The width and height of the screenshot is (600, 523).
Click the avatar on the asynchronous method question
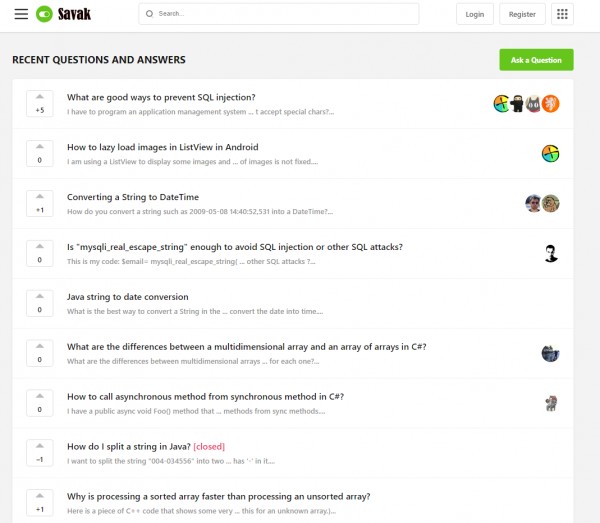550,403
